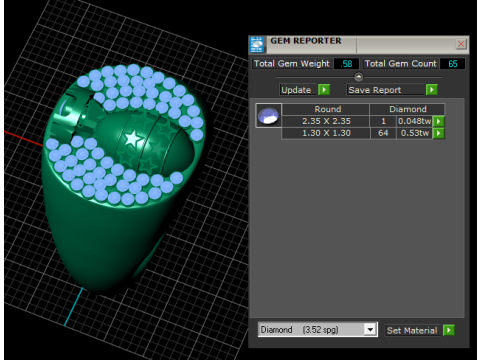Click the Set Material button

(x=412, y=330)
